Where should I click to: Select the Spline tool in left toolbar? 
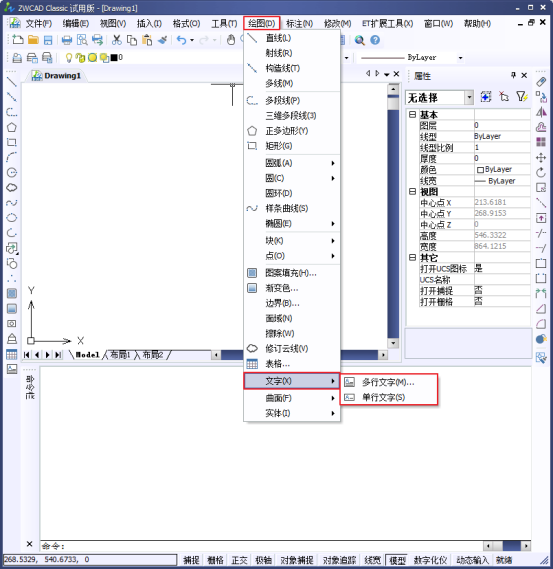(x=12, y=202)
